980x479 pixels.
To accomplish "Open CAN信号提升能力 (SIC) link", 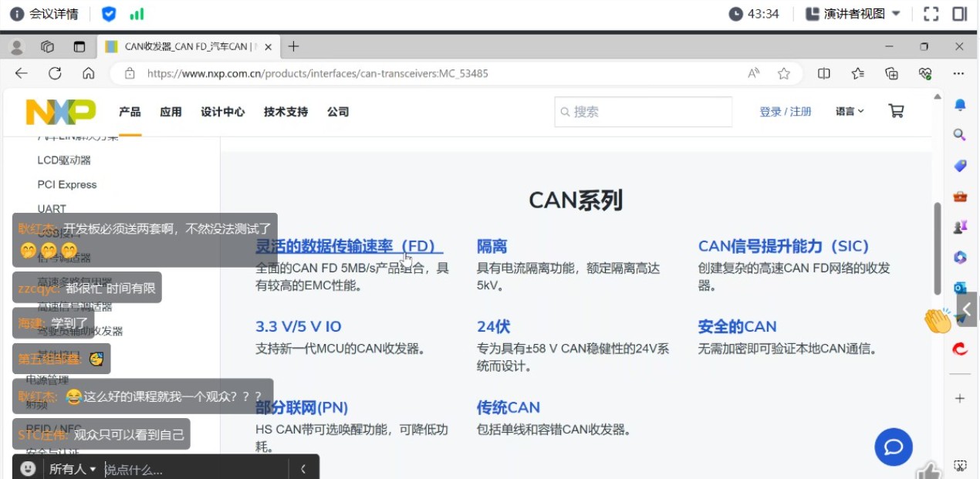I will (783, 246).
